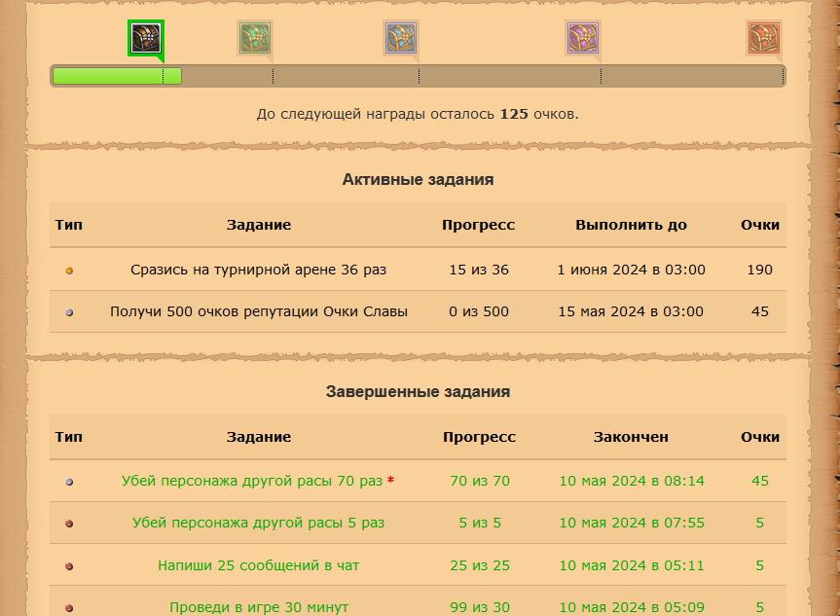Click 'Задание' header in active tasks table
Screen dimensions: 840x616
click(x=259, y=225)
